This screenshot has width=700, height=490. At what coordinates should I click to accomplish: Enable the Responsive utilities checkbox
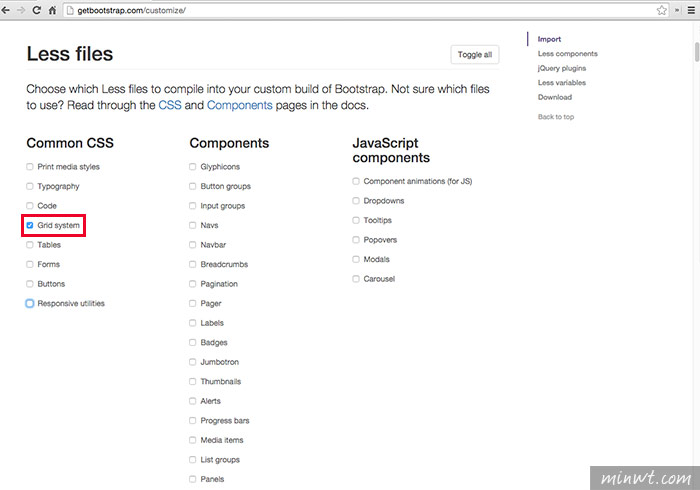[29, 303]
